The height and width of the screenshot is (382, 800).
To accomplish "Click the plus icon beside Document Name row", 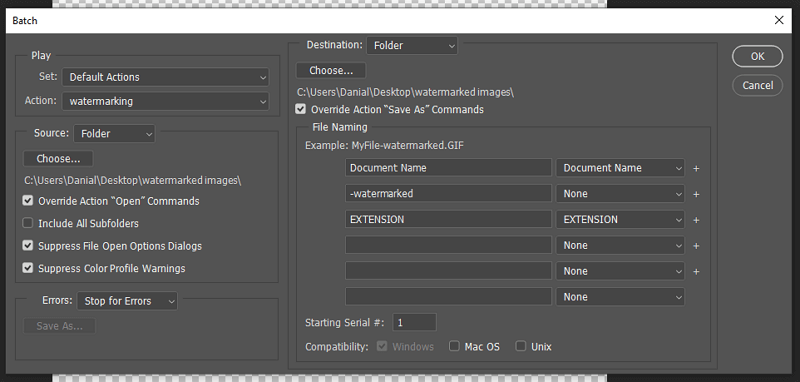I will [x=696, y=168].
